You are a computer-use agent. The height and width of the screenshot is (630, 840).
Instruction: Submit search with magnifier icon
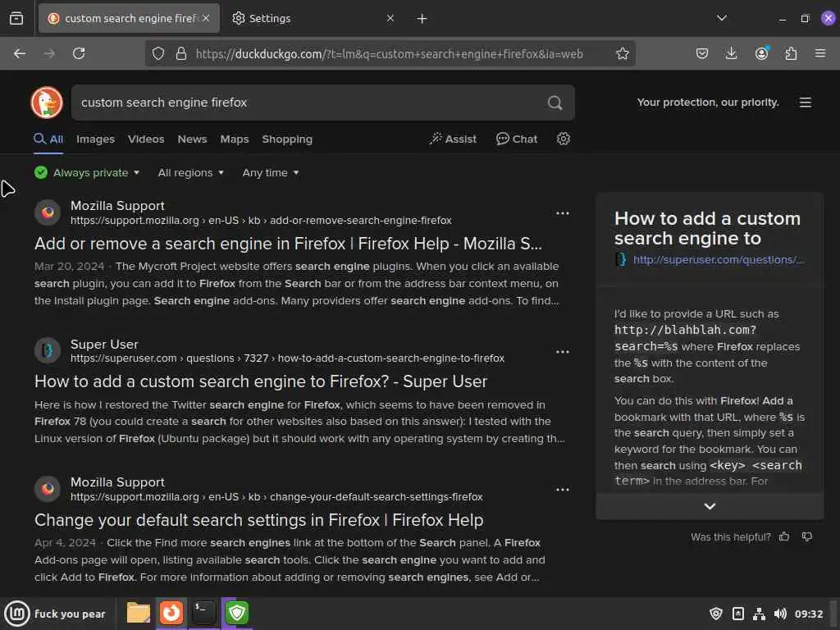[x=555, y=103]
